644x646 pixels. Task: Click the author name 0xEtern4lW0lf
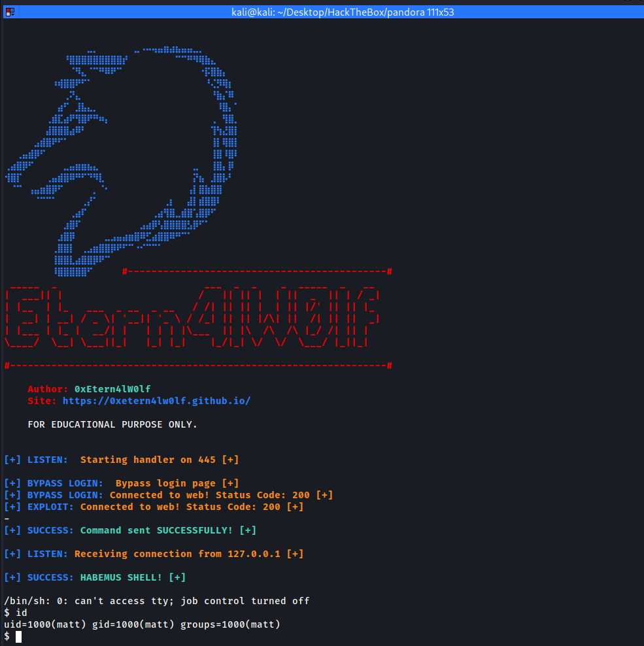coord(112,389)
